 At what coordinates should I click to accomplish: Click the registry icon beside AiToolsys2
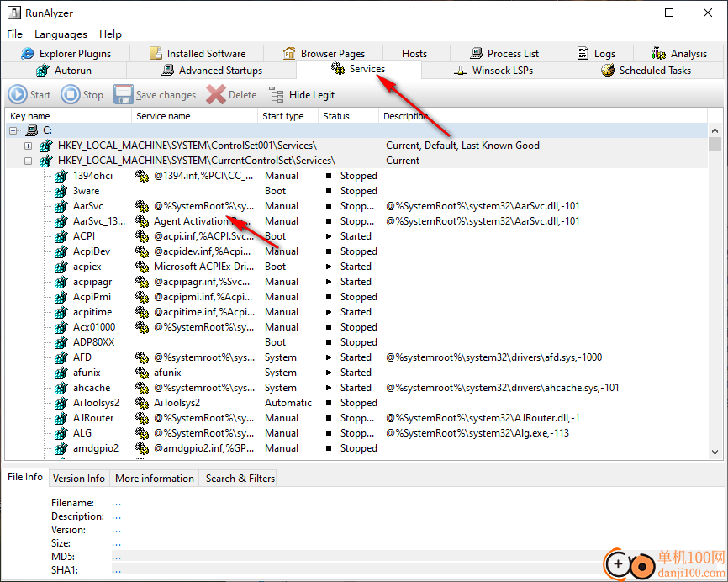(61, 403)
